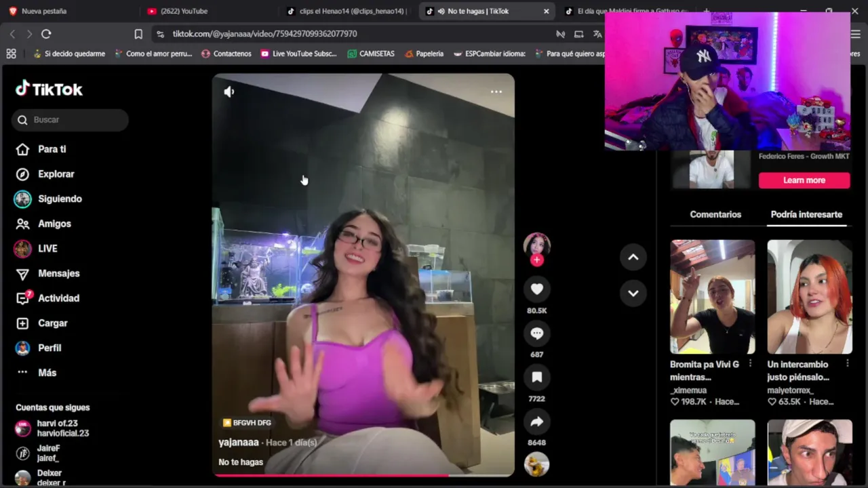Screen dimensions: 868x488
Task: Open Un intercambio justo video thumbnail
Action: (x=810, y=297)
